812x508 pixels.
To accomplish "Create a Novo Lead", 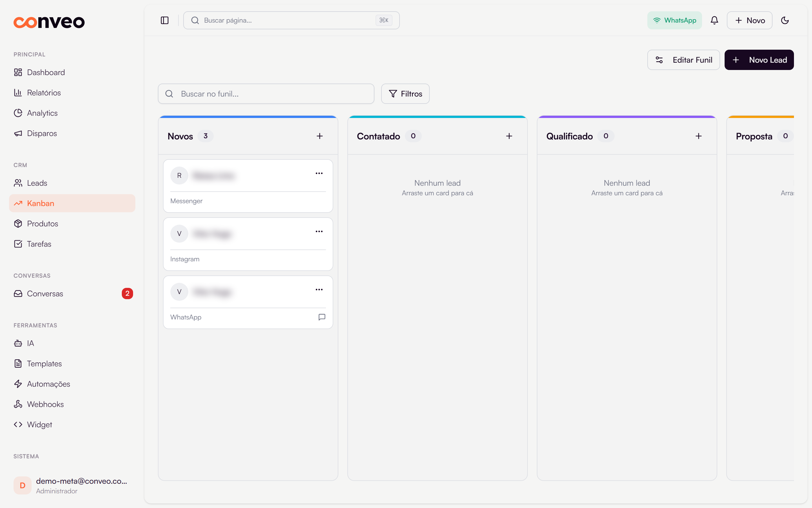I will click(759, 60).
